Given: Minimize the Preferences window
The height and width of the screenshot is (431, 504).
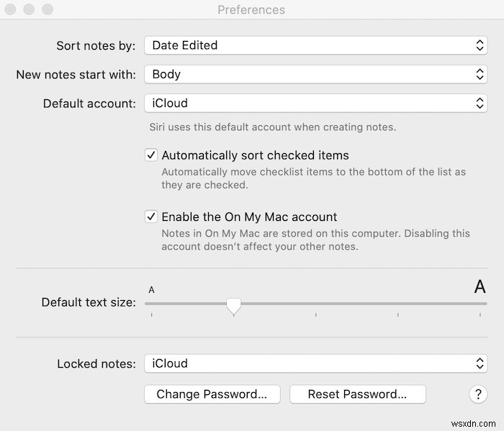Looking at the screenshot, I should click(x=29, y=9).
